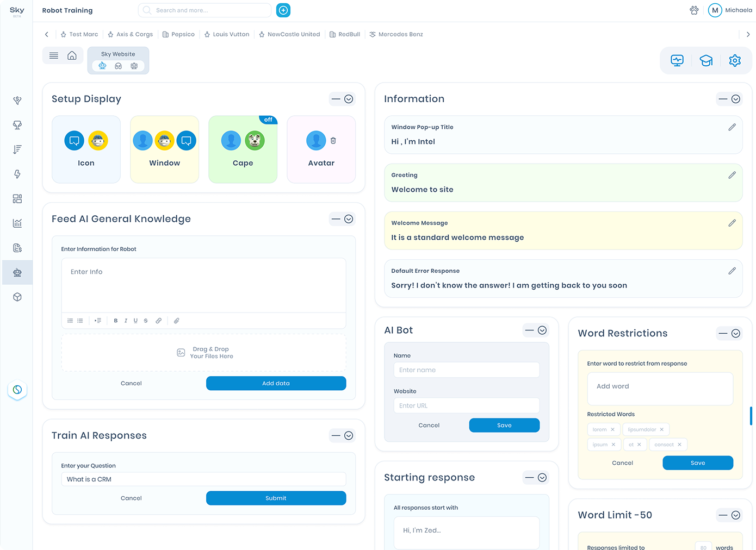Image resolution: width=756 pixels, height=550 pixels.
Task: Collapse the AI Bot panel chevron
Action: (x=542, y=330)
